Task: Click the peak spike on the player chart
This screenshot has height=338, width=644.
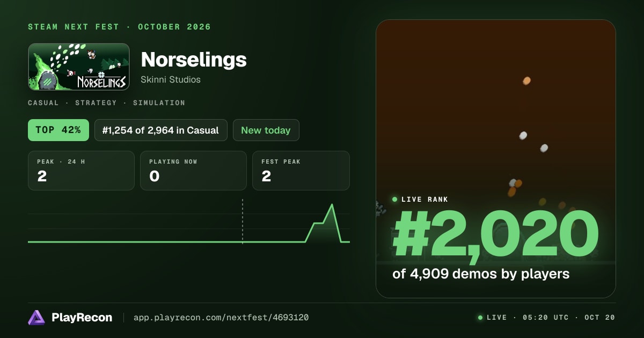Action: 332,205
